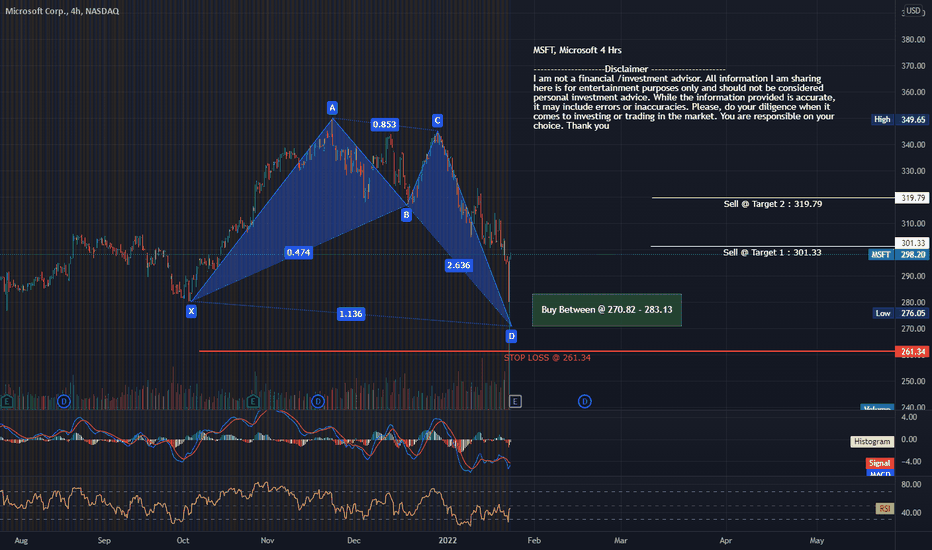
Task: Click the Low 276.05 price label
Action: click(900, 313)
